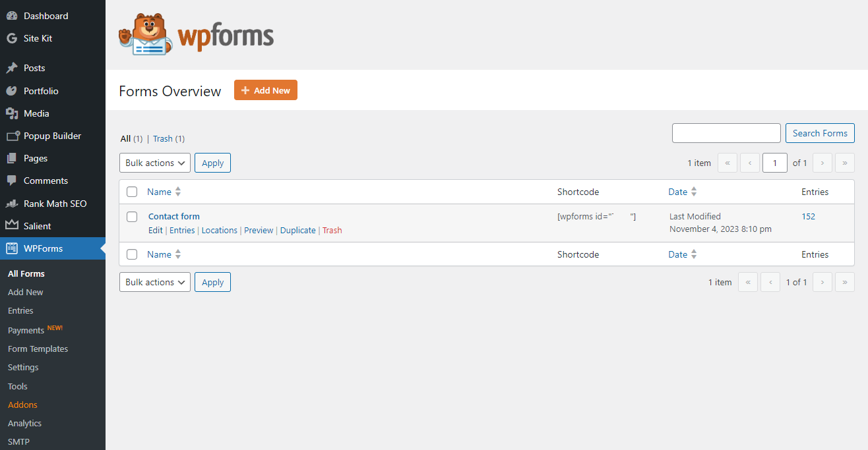Viewport: 868px width, 450px height.
Task: Click the Portfolio icon in sidebar
Action: (x=12, y=91)
